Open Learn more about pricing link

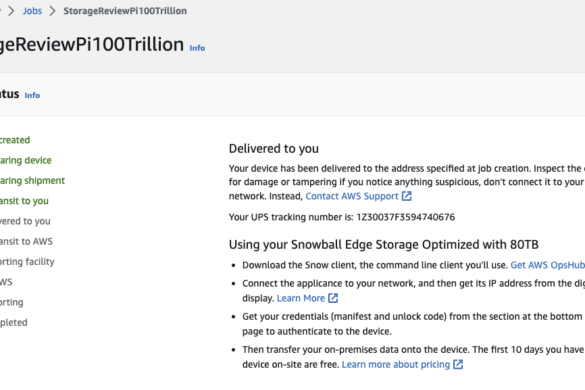coord(396,364)
